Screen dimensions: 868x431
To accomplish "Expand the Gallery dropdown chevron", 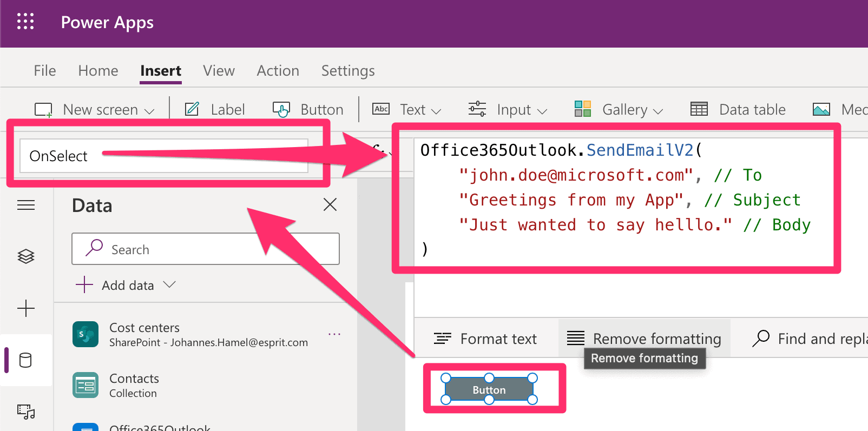I will [658, 111].
